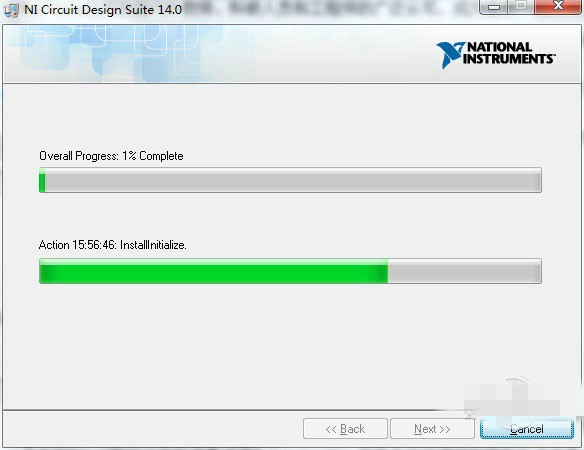Select the "Action 15:56:46: InstallInitialize." text
The image size is (584, 450).
(112, 245)
